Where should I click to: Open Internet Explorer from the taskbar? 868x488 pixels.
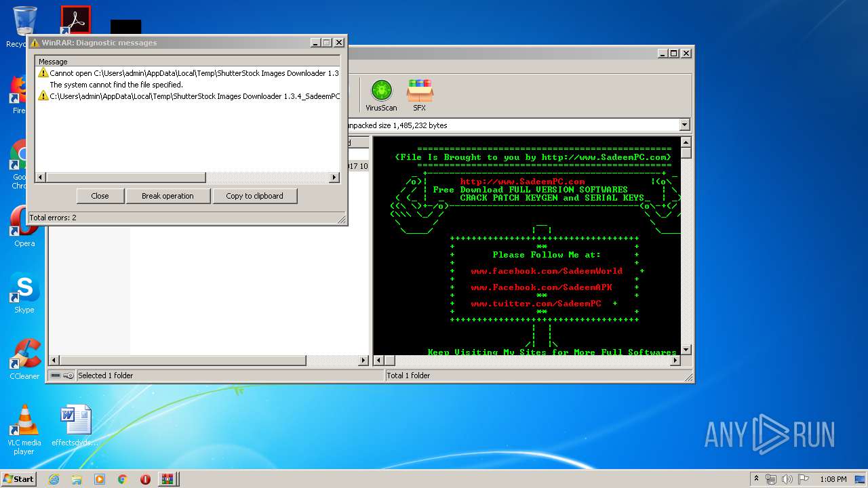coord(54,479)
